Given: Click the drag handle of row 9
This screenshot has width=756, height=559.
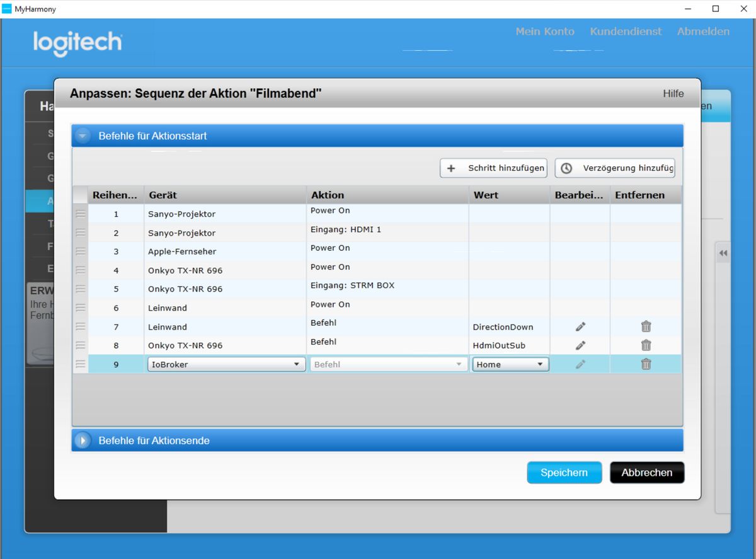Looking at the screenshot, I should 81,364.
